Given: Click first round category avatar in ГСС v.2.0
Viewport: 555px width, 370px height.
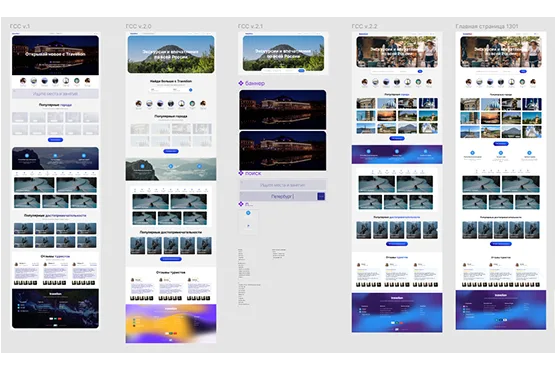Looking at the screenshot, I should point(139,103).
